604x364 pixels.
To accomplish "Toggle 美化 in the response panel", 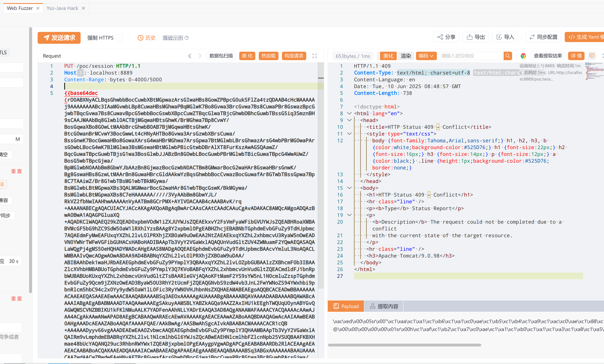I will point(388,56).
